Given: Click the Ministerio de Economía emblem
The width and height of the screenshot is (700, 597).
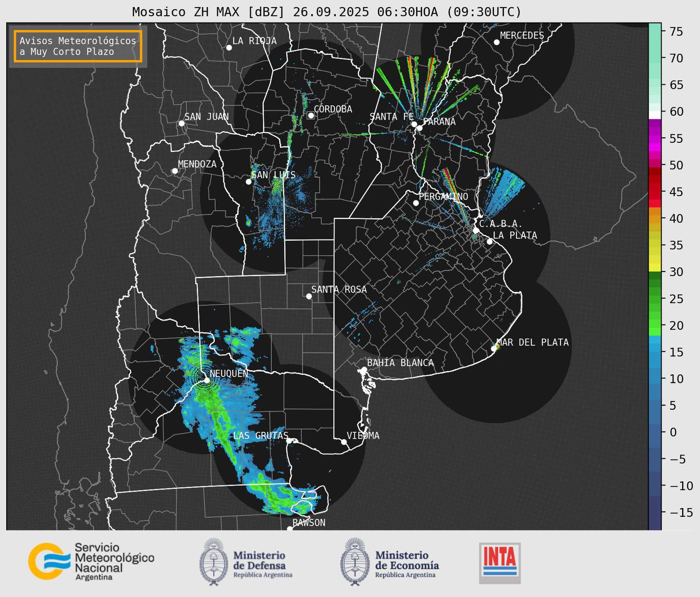Looking at the screenshot, I should coord(355,562).
